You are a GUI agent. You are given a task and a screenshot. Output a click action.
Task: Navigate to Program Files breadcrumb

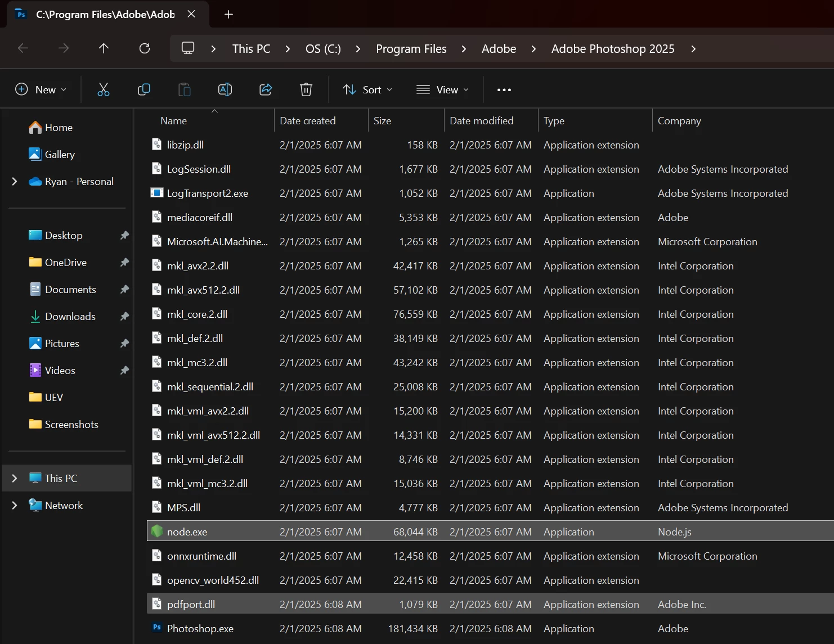point(411,49)
